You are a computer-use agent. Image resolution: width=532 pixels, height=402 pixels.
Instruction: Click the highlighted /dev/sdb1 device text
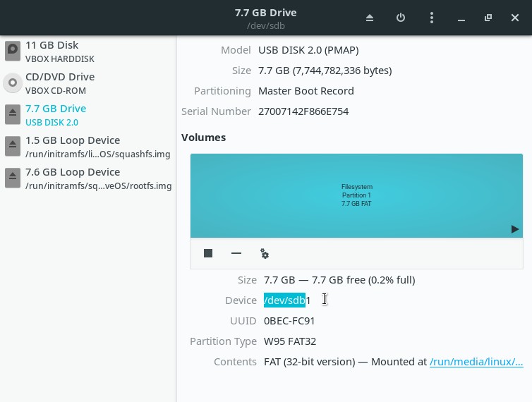[x=287, y=300]
